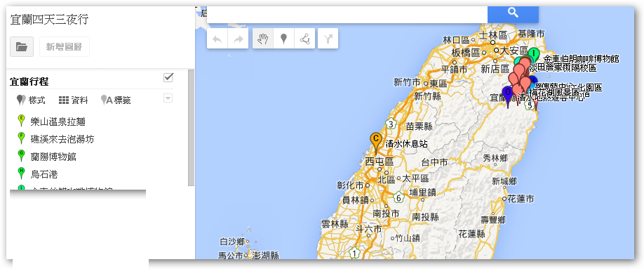Click the 新增圖層 add layer button

point(65,47)
